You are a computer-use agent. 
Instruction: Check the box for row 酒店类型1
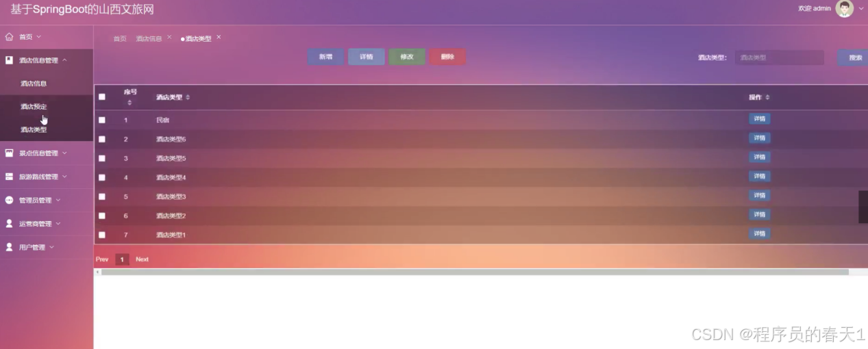(x=102, y=235)
